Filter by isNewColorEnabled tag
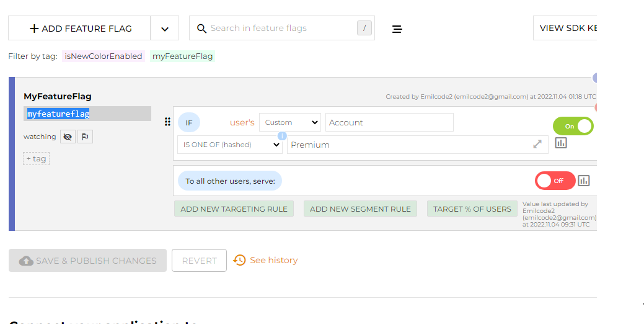This screenshot has height=324, width=644. 104,56
